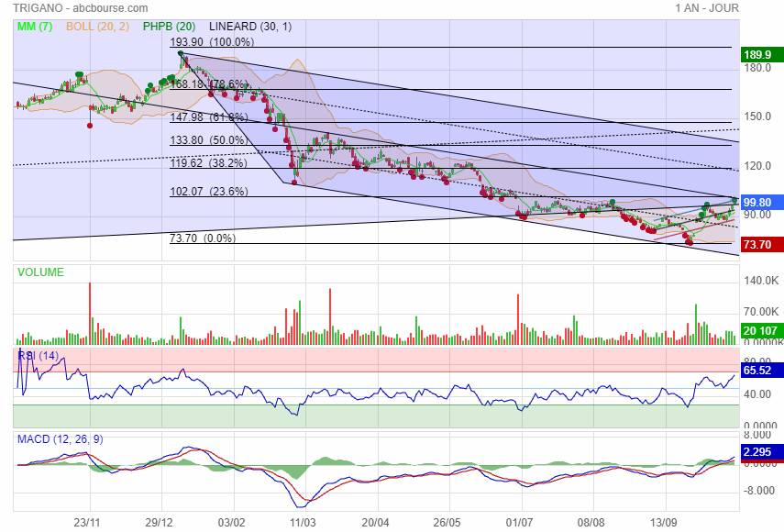This screenshot has height=532, width=784.
Task: Click the MACD (12, 26, 9) panel label
Action: (x=60, y=439)
